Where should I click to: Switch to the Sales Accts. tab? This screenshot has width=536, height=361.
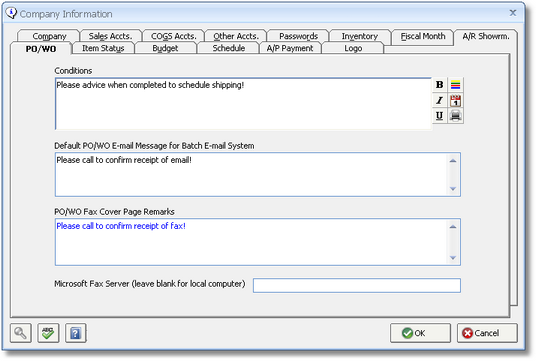tap(110, 36)
